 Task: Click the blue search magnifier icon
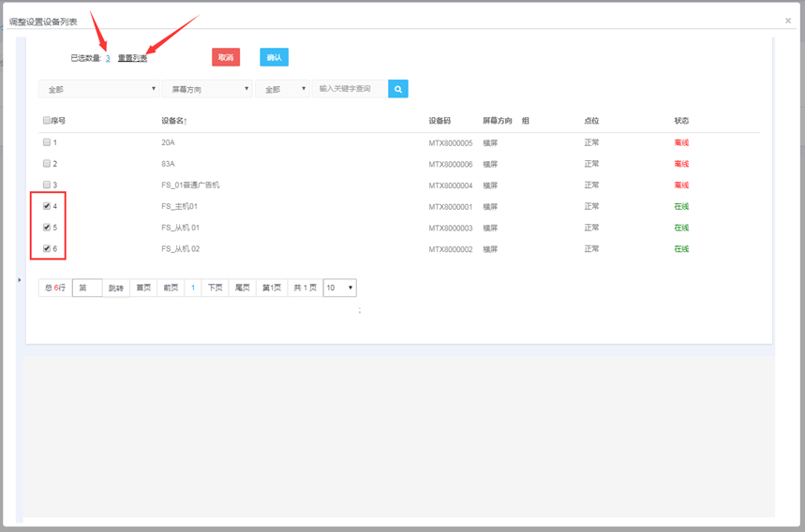(398, 89)
